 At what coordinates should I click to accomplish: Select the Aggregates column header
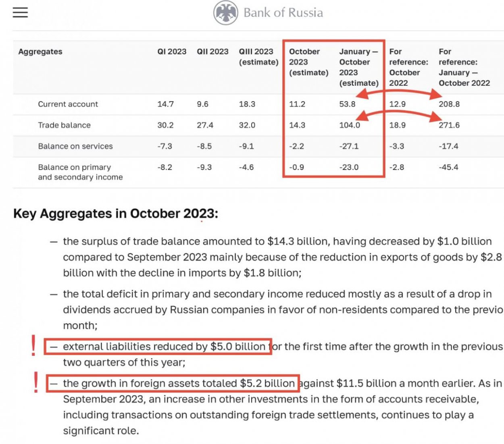pos(40,52)
